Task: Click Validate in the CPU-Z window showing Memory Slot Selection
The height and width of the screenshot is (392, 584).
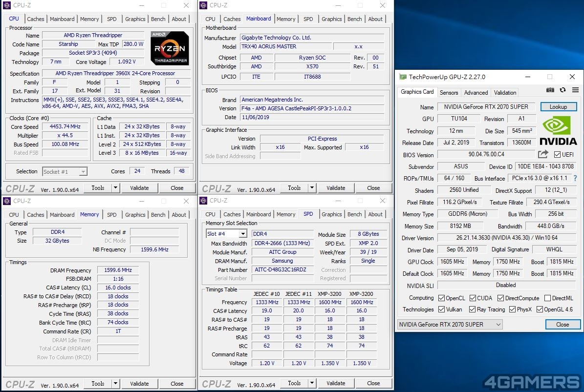Action: 336,383
